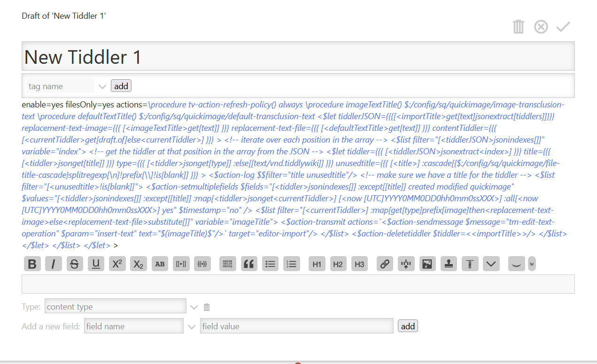Delete the draft tiddler with trash icon
The image size is (597, 364).
(x=518, y=27)
